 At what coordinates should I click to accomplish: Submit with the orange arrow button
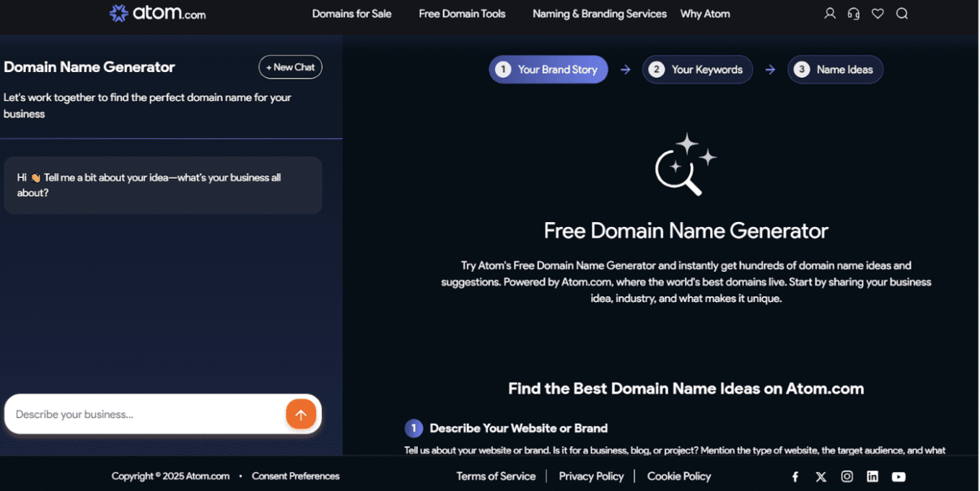301,415
